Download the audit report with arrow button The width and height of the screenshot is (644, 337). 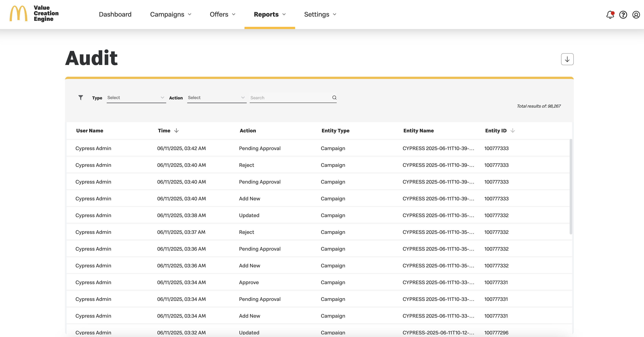pos(567,59)
